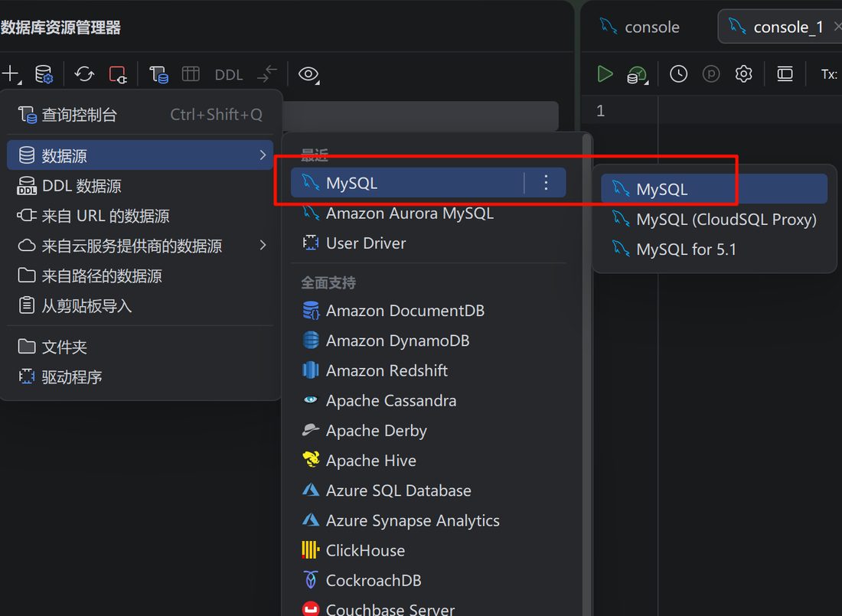Screen dimensions: 842x616
Task: Open data source properties icon
Action: 44,74
